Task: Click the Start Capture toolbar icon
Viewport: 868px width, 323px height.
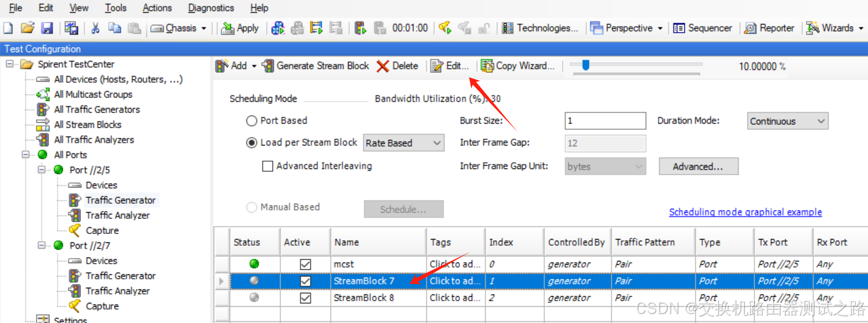Action: pyautogui.click(x=445, y=28)
